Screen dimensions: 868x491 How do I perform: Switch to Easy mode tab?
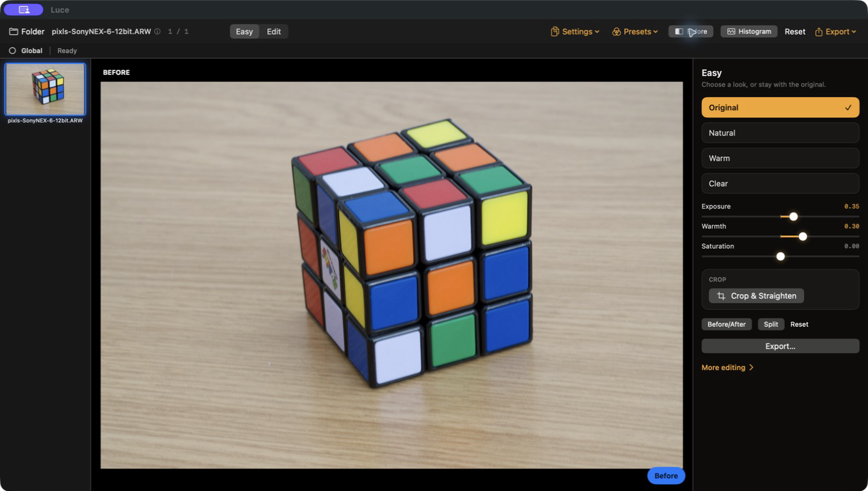[244, 31]
